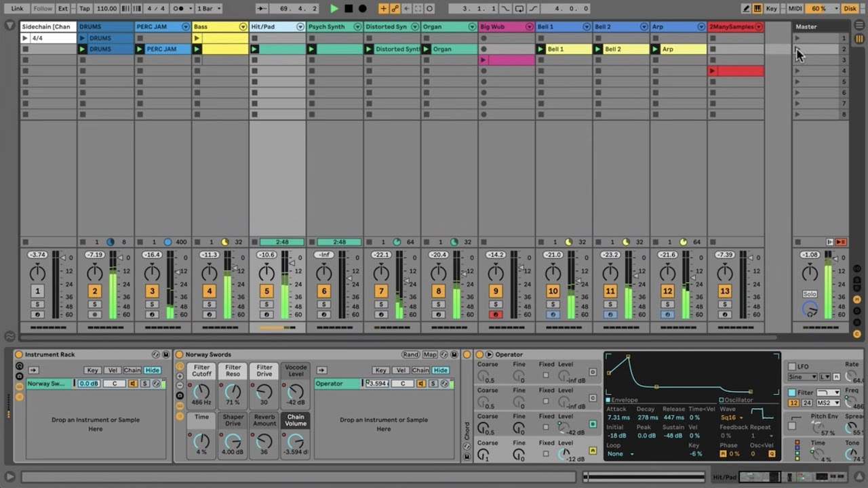Image resolution: width=868 pixels, height=488 pixels.
Task: Launch the PERC JAM clip
Action: pos(140,49)
